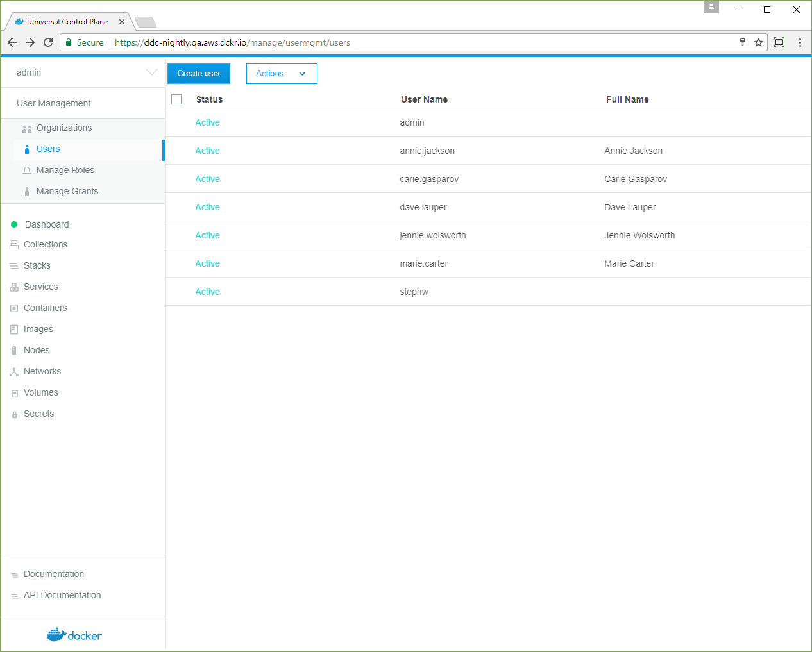The image size is (812, 652).
Task: Click the Collections icon in sidebar
Action: [14, 245]
